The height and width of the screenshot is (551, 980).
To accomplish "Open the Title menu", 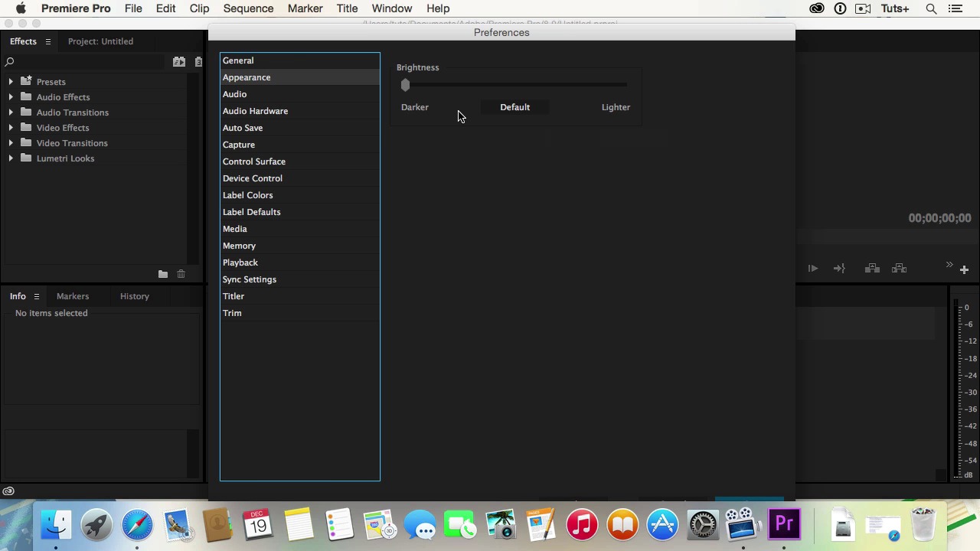I will [347, 8].
